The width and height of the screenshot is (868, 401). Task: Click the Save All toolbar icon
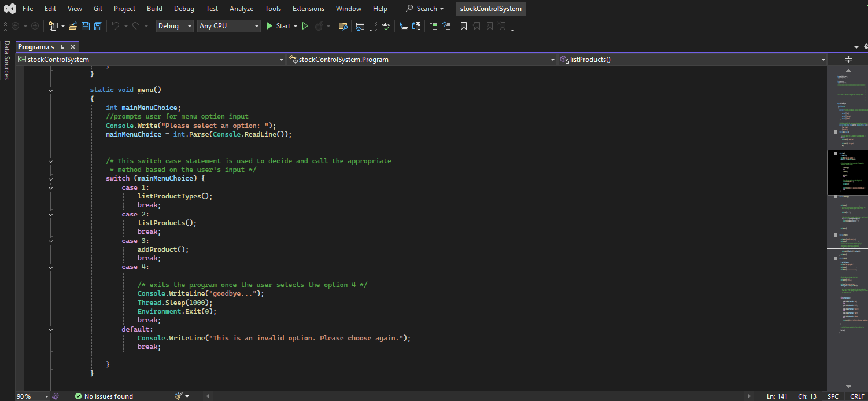tap(98, 25)
